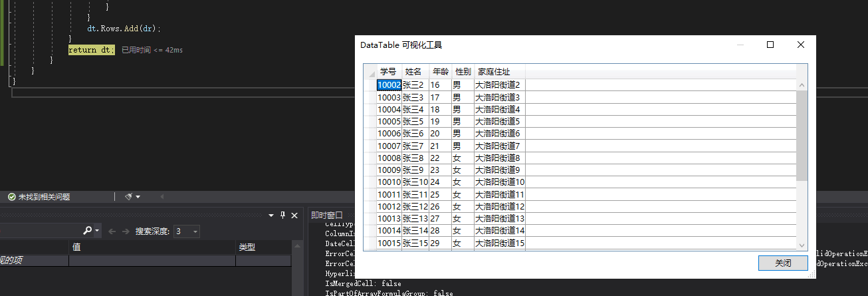Select the age cell 25 in row 10011
This screenshot has width=868, height=296.
point(440,194)
